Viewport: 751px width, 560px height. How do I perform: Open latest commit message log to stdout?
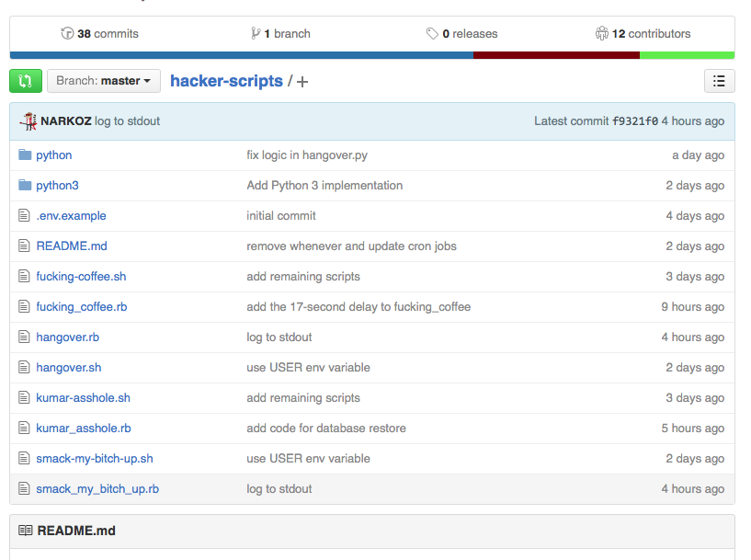tap(128, 121)
